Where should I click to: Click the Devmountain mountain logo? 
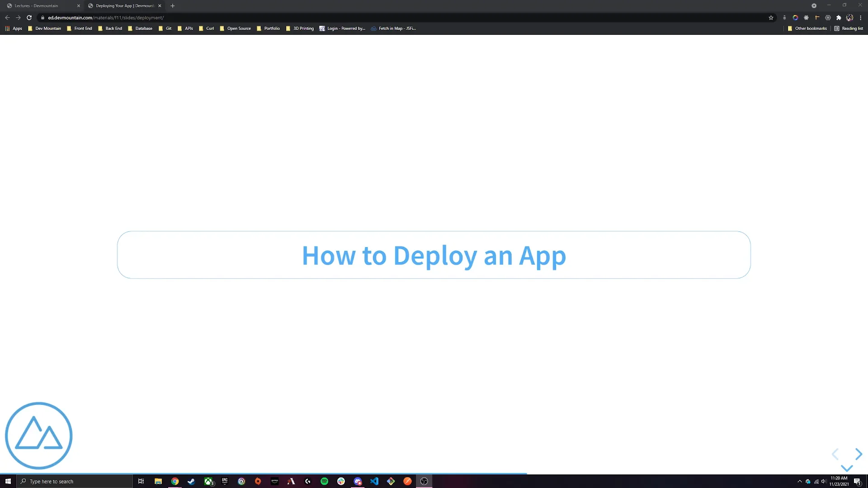pyautogui.click(x=39, y=436)
